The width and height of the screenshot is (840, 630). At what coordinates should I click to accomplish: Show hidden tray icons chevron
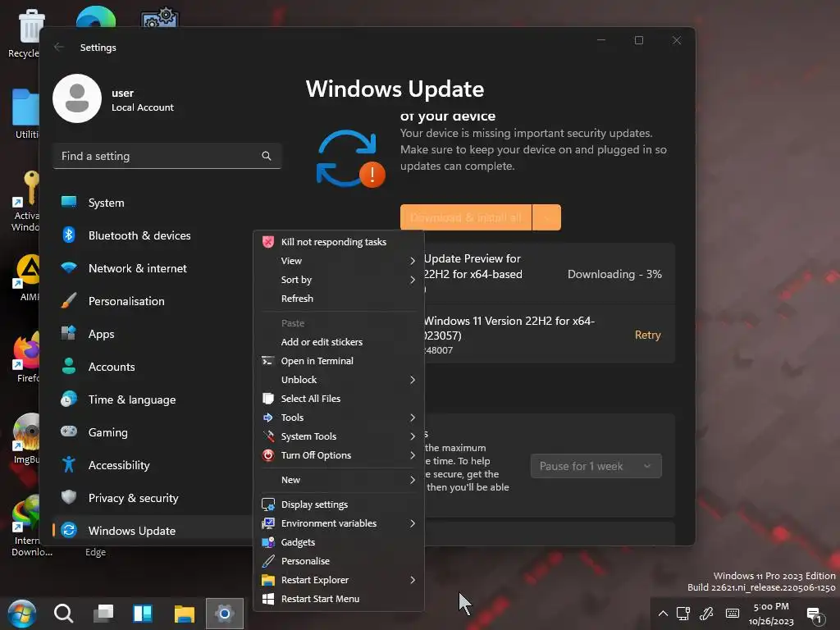pyautogui.click(x=663, y=614)
